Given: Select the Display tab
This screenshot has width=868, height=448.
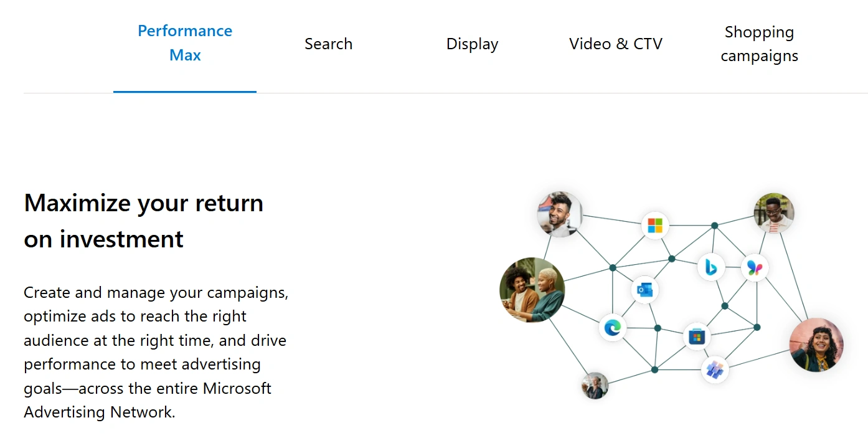Looking at the screenshot, I should pos(472,44).
